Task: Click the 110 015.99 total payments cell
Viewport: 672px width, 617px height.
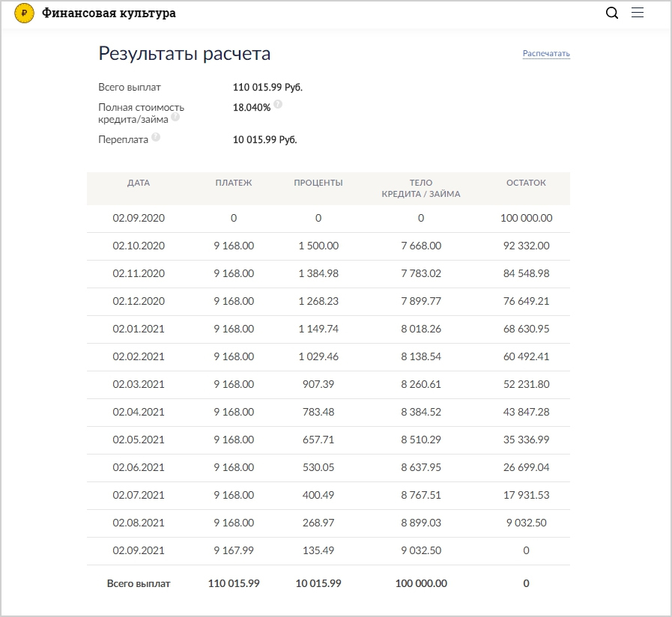Action: [x=234, y=583]
